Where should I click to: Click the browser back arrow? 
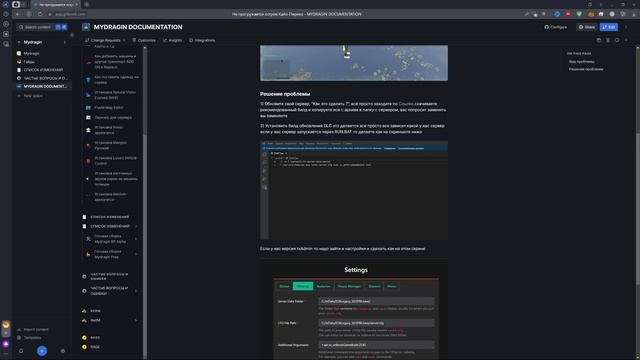pos(18,14)
